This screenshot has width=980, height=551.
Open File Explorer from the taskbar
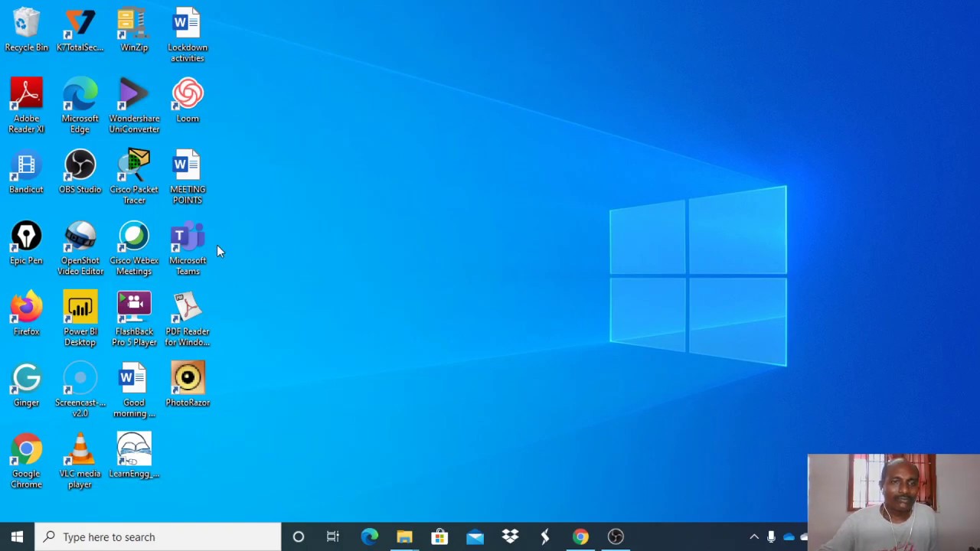[x=404, y=536]
